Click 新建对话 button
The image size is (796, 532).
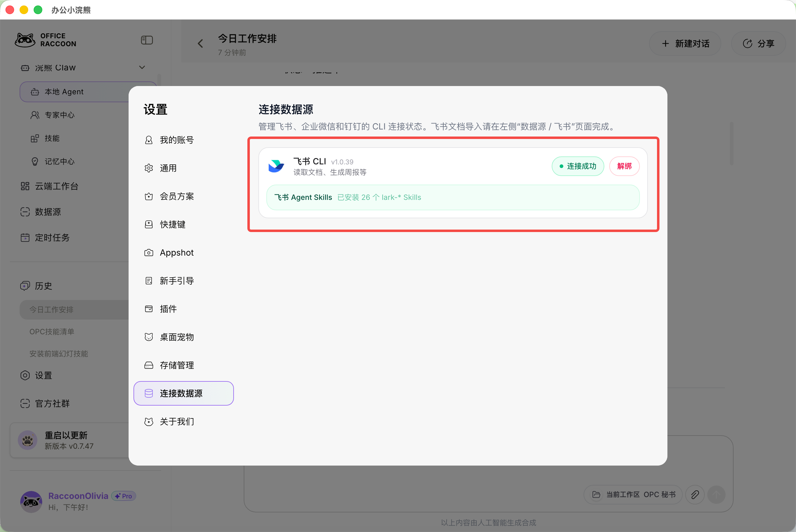[x=685, y=43]
